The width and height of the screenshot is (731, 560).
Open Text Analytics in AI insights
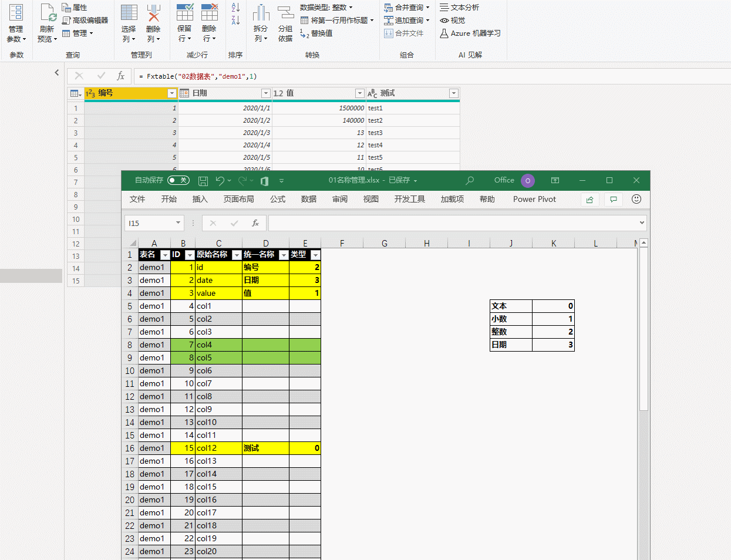(460, 7)
